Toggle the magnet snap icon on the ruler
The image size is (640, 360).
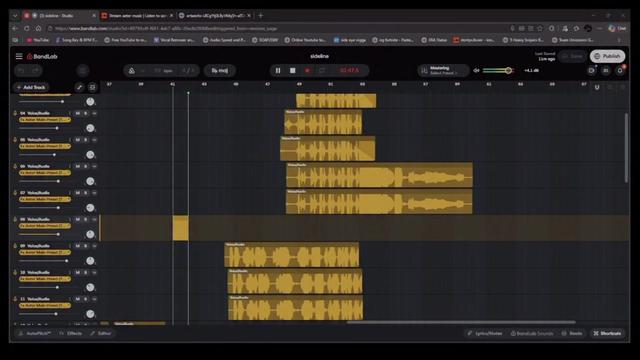pyautogui.click(x=597, y=87)
